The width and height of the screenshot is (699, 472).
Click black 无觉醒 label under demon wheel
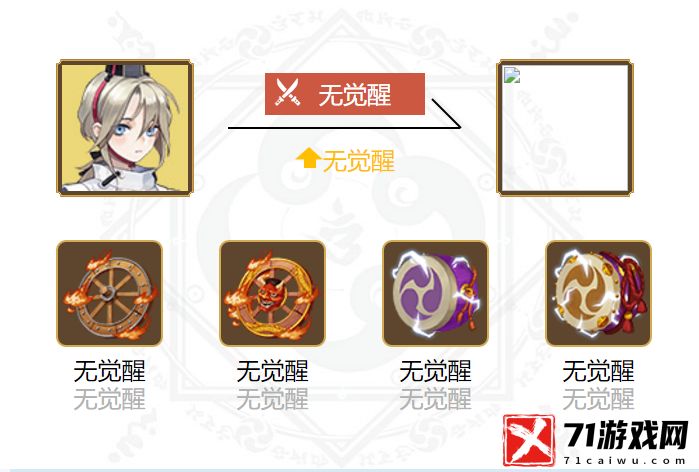272,371
